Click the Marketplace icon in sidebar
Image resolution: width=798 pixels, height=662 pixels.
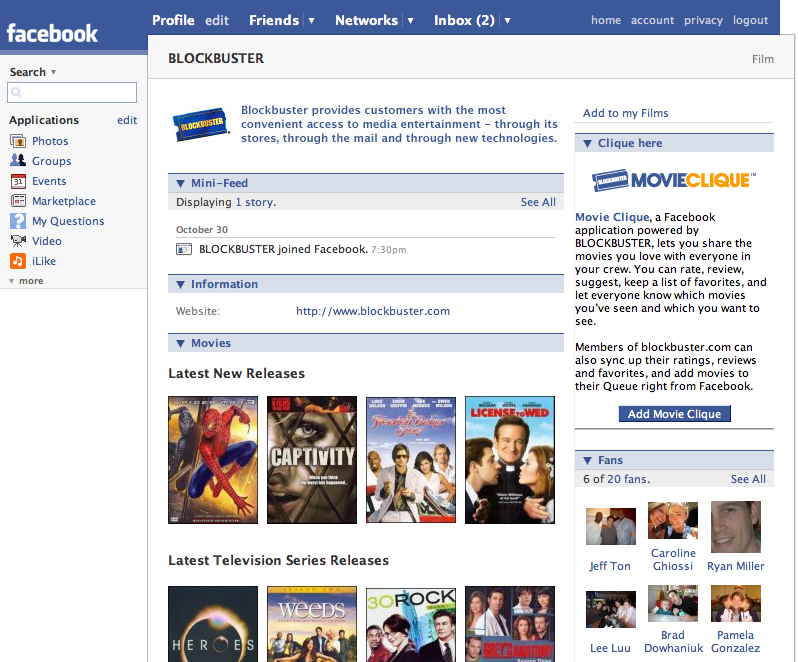(18, 200)
